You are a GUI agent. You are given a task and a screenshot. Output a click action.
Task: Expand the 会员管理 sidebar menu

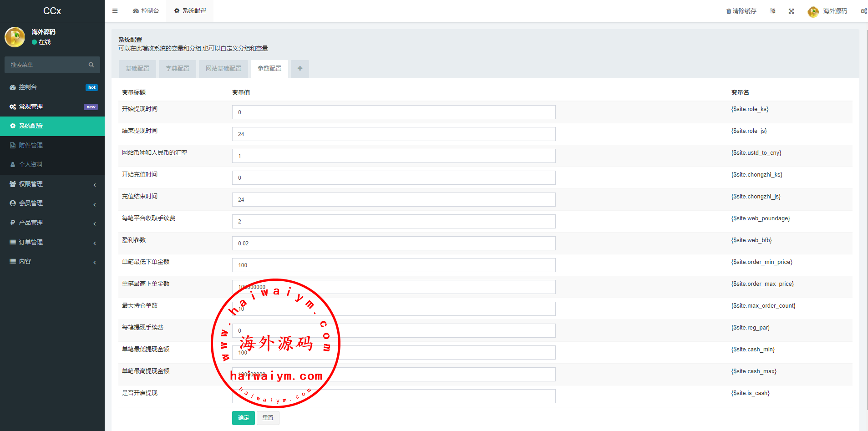pos(52,203)
